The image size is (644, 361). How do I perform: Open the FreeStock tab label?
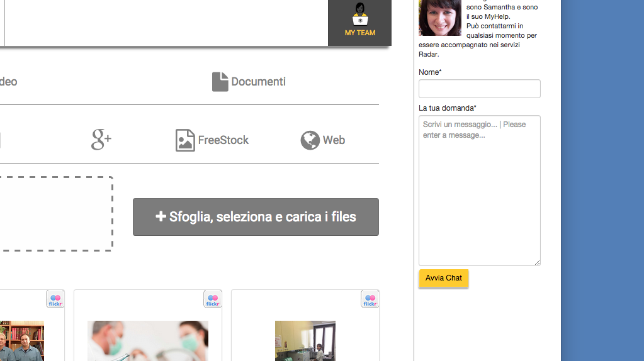click(x=223, y=140)
